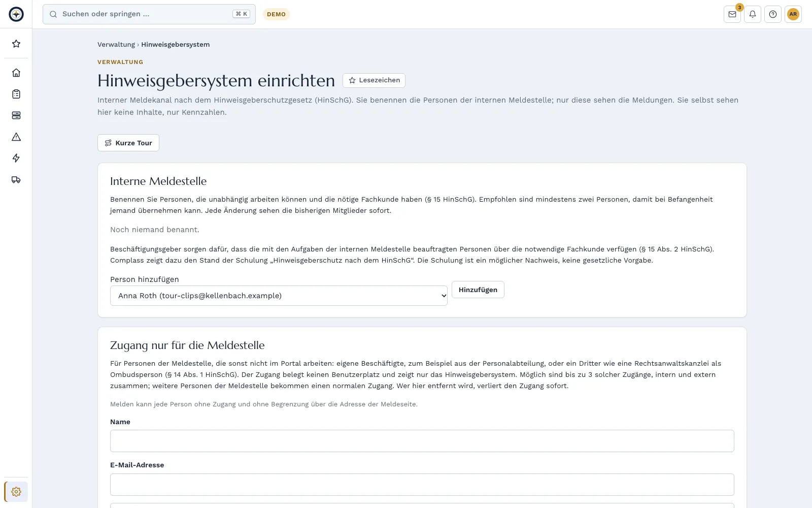
Task: Focus the Suchen oder springen search field
Action: pos(149,14)
